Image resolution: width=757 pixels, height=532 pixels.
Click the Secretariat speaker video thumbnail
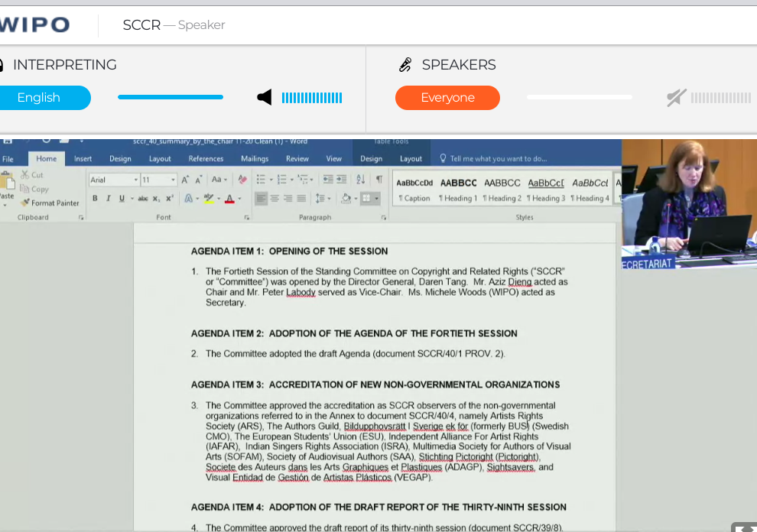click(689, 204)
